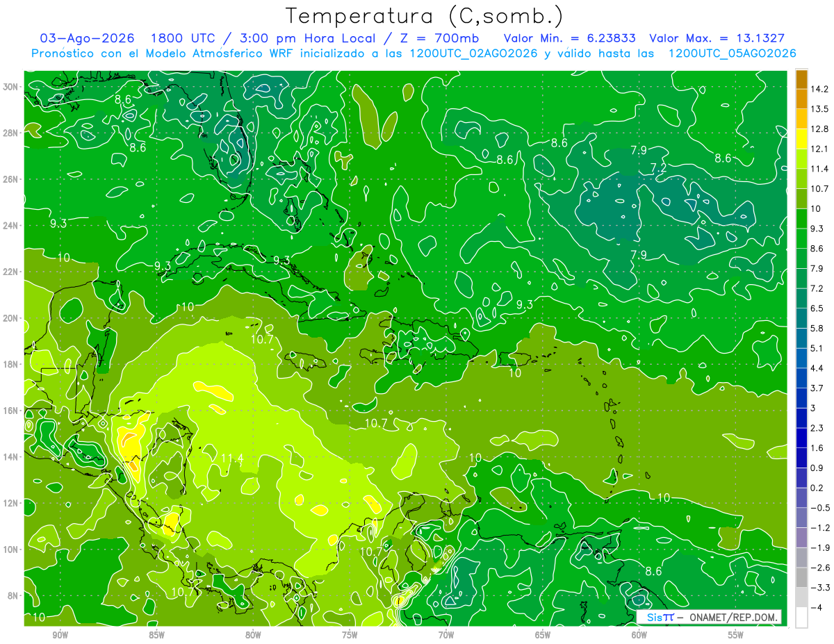Click the 3.7 colorbar scale label
Screen dimensions: 834x644
tap(817, 388)
